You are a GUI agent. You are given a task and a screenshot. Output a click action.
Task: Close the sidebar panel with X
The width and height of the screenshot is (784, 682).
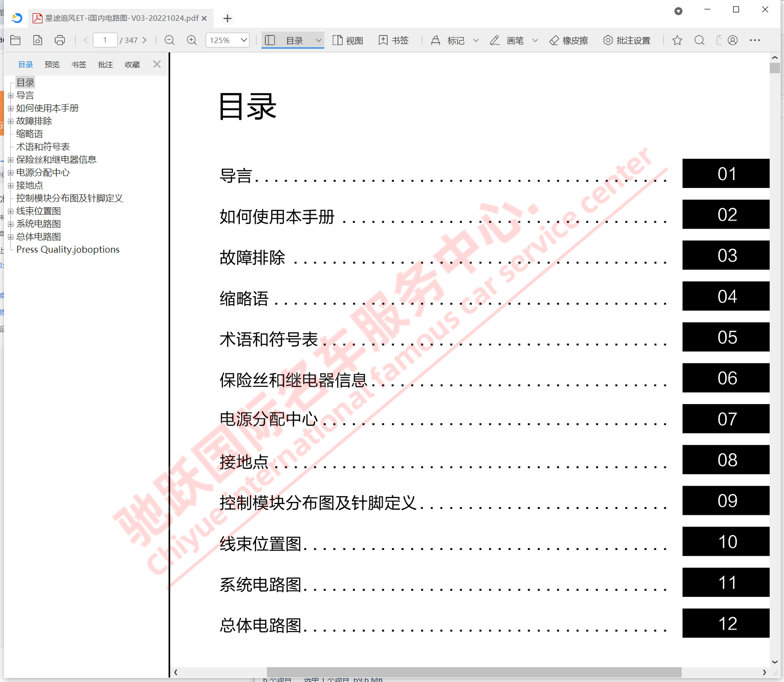(157, 64)
